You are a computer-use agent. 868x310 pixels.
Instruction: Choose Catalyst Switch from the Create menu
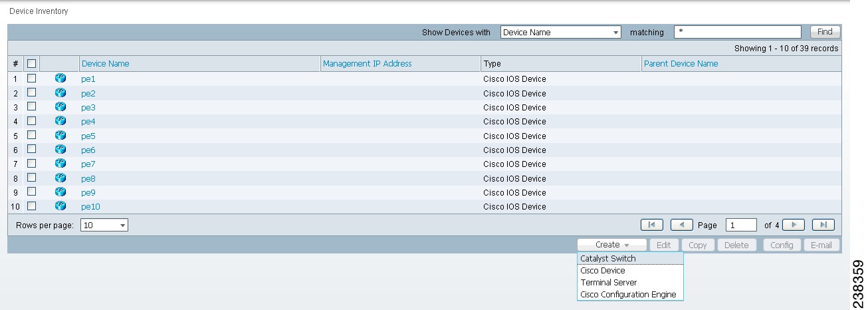point(630,258)
